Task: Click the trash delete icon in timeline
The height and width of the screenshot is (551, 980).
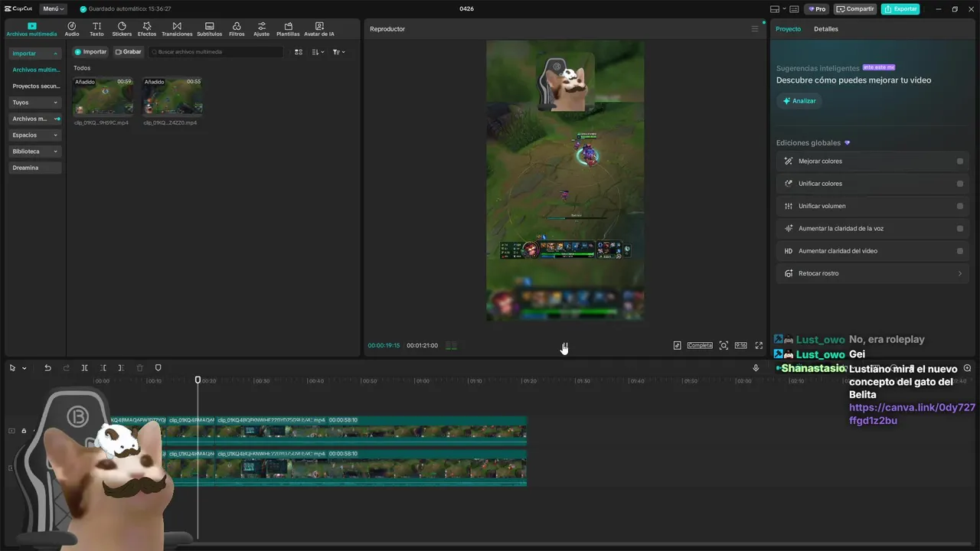Action: point(139,368)
